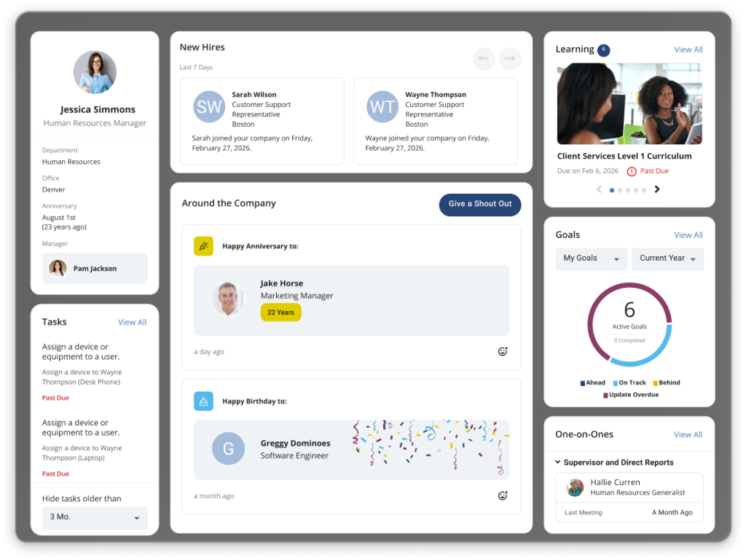Click 'a month ago' timestamp
Image resolution: width=746 pixels, height=560 pixels.
213,496
